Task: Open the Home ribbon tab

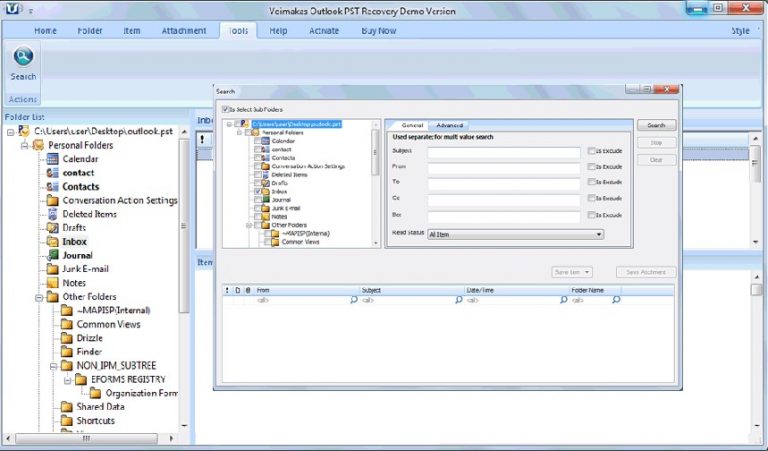Action: pyautogui.click(x=46, y=31)
